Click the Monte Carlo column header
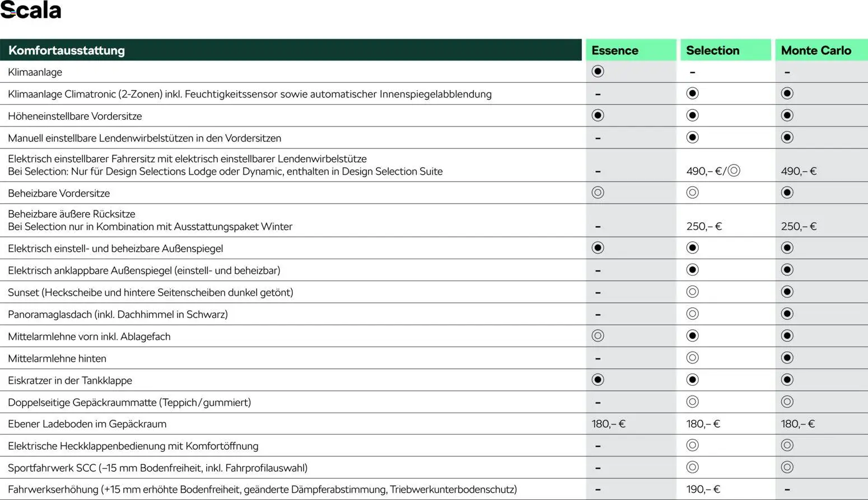Viewport: 868px width, 500px height. click(815, 50)
